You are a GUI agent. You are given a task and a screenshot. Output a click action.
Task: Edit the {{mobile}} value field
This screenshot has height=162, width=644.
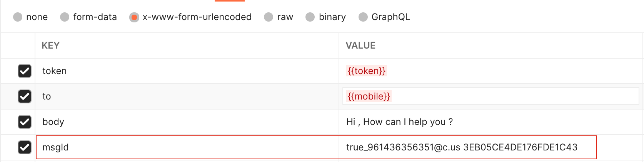[369, 96]
